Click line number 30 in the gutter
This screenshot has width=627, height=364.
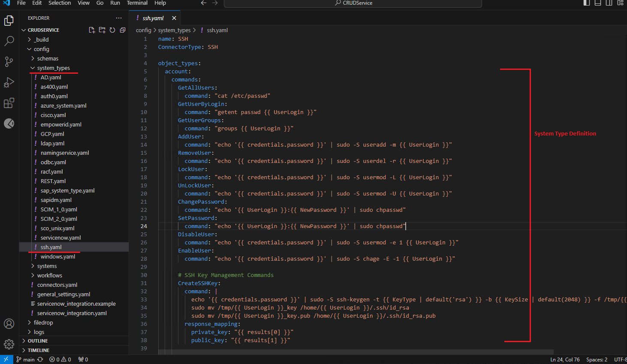[x=144, y=275]
